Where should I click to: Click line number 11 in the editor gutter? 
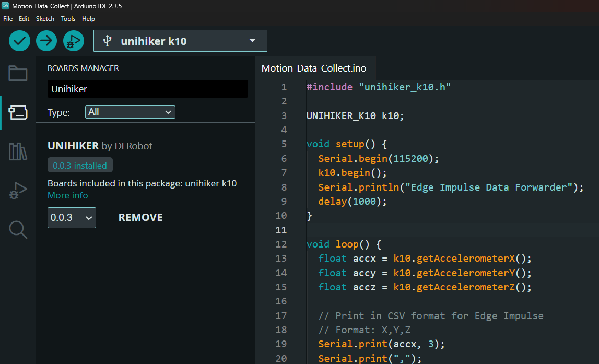[x=281, y=230]
